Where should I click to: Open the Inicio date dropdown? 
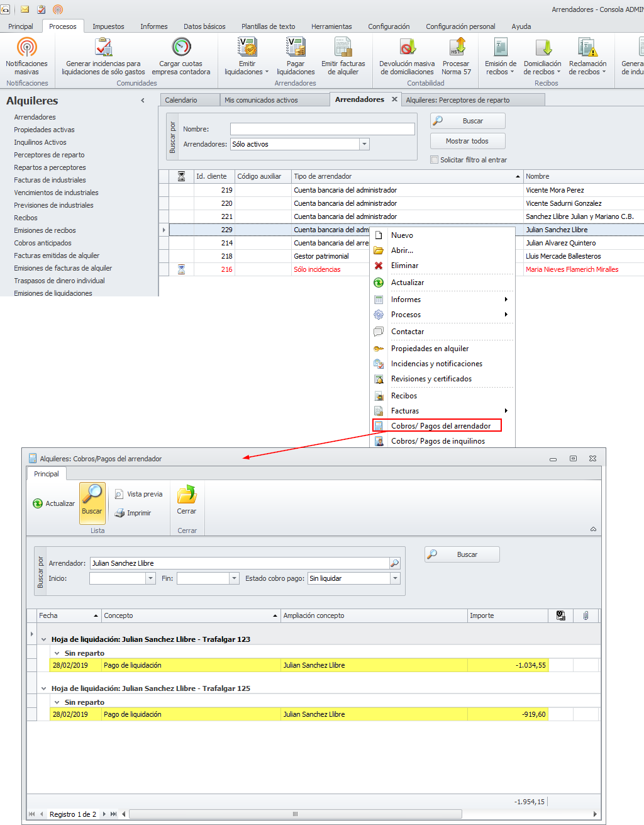point(150,578)
